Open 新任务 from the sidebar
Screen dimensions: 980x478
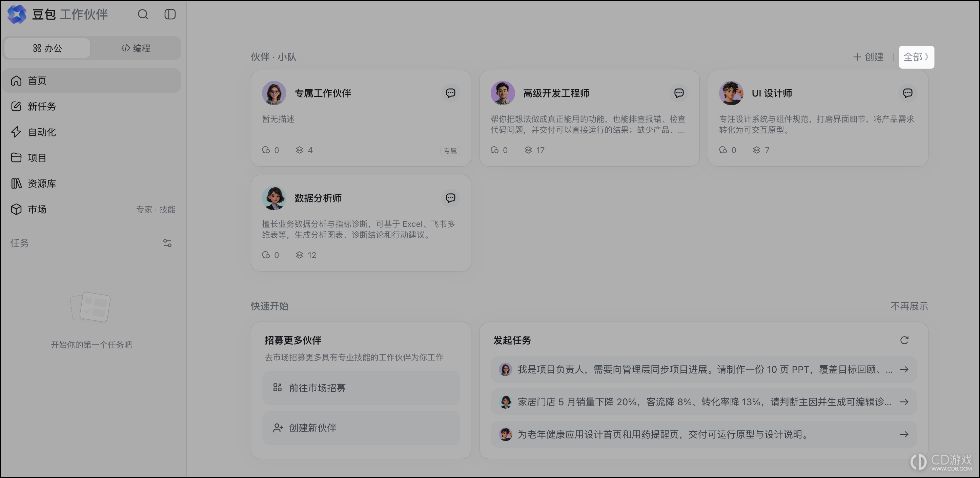91,106
